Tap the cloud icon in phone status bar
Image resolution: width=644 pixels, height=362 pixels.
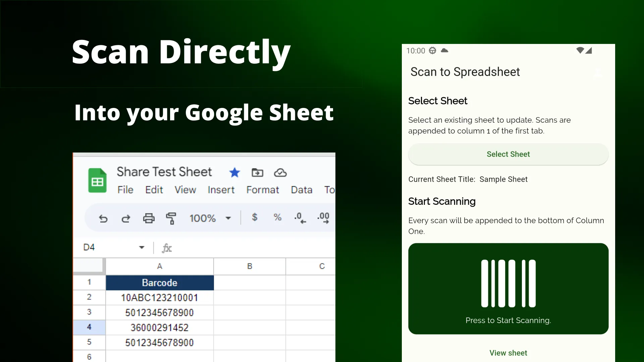click(444, 50)
